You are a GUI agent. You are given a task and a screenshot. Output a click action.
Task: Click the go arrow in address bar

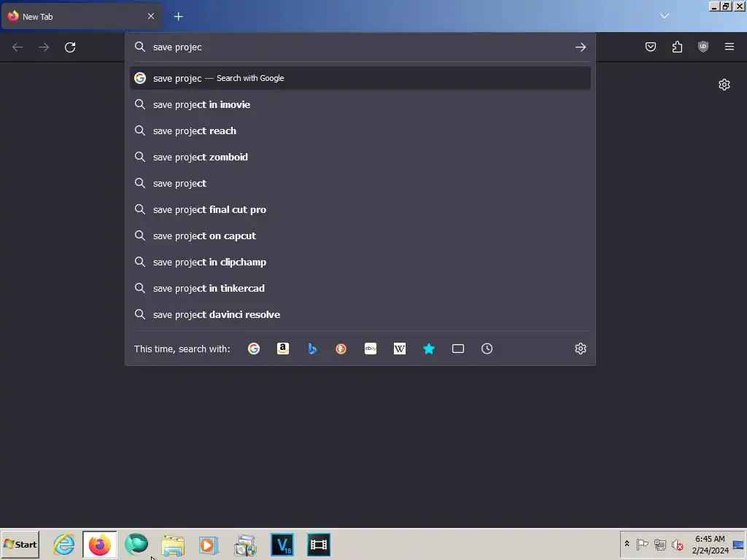tap(580, 47)
